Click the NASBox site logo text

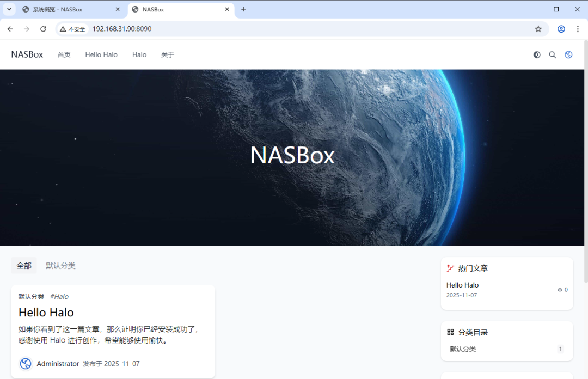(x=27, y=55)
